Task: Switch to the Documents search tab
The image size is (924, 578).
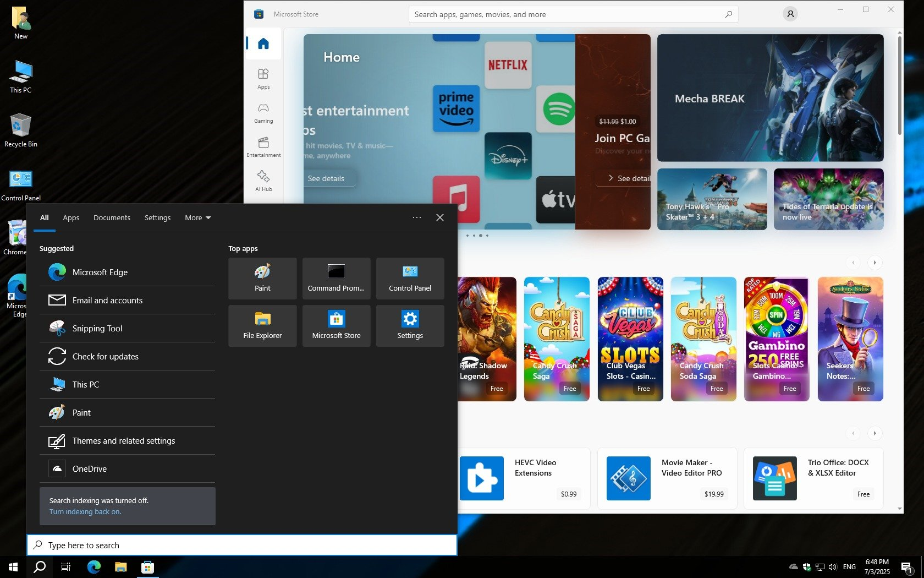Action: point(112,218)
